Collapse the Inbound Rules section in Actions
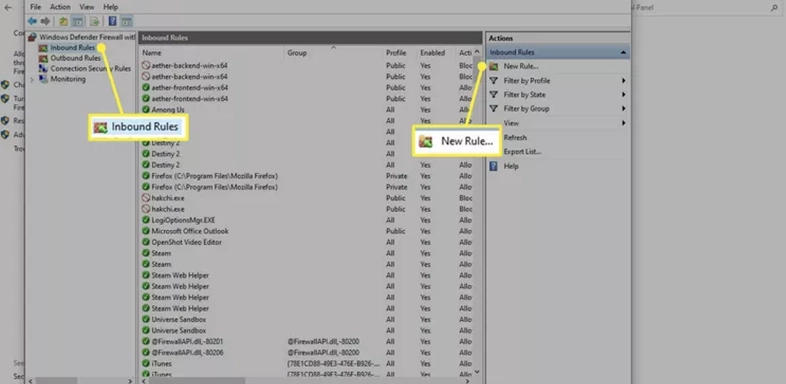The height and width of the screenshot is (384, 786). [x=623, y=52]
